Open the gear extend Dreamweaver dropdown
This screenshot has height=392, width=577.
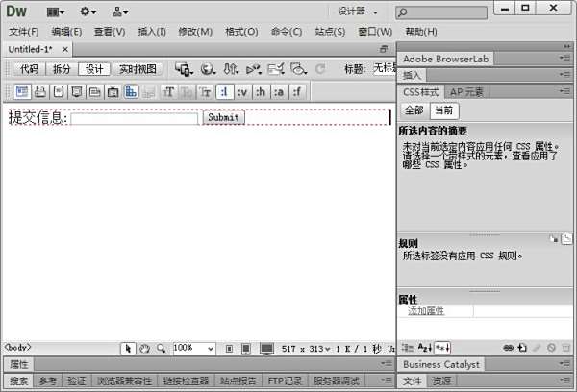click(x=88, y=12)
